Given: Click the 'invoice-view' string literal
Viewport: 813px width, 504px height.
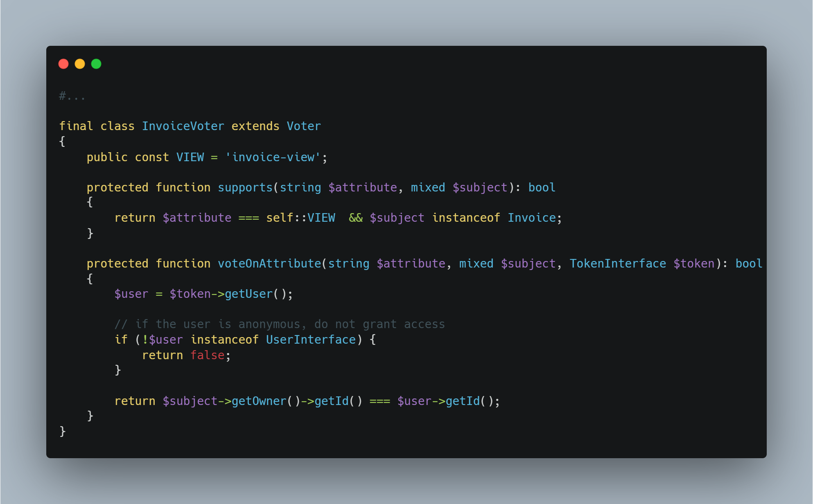Looking at the screenshot, I should click(273, 157).
